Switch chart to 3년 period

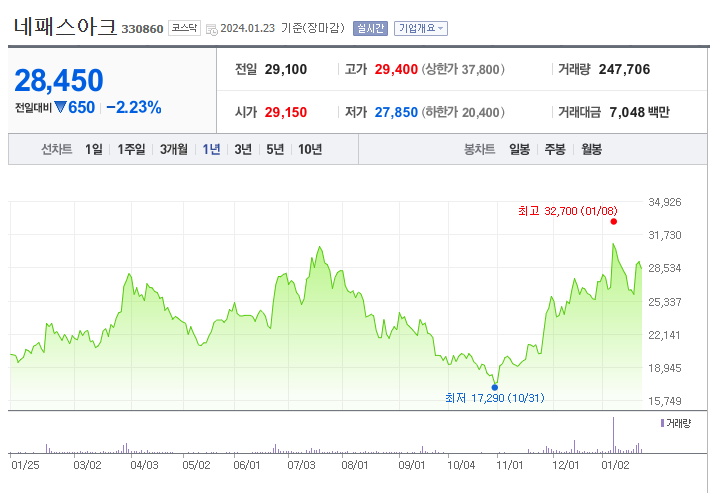pos(243,149)
